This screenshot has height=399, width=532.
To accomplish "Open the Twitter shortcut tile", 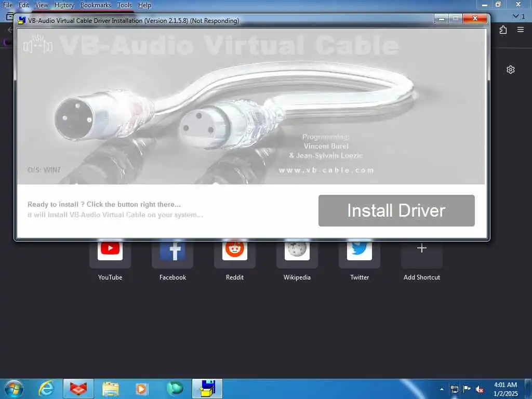I will point(360,255).
